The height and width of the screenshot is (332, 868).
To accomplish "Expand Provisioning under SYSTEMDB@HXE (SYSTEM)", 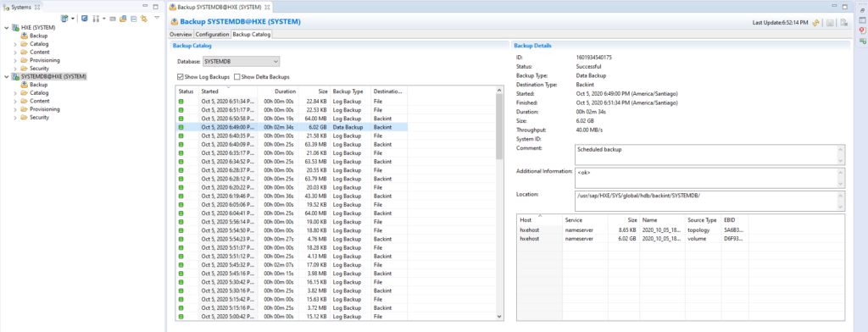I will tap(15, 109).
